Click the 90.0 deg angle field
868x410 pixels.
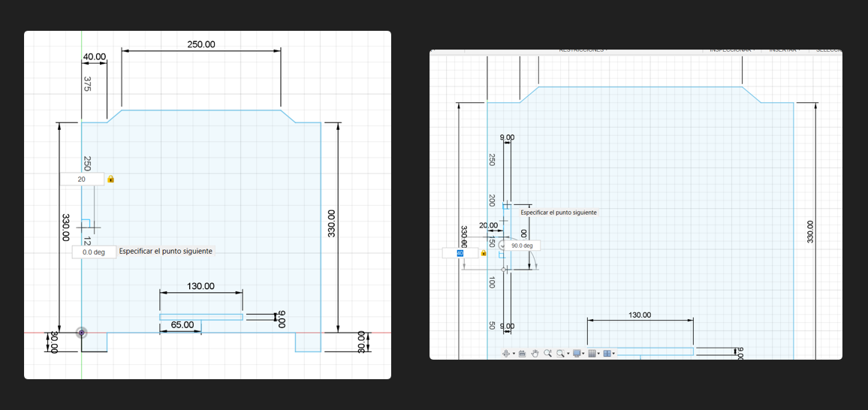pos(521,245)
